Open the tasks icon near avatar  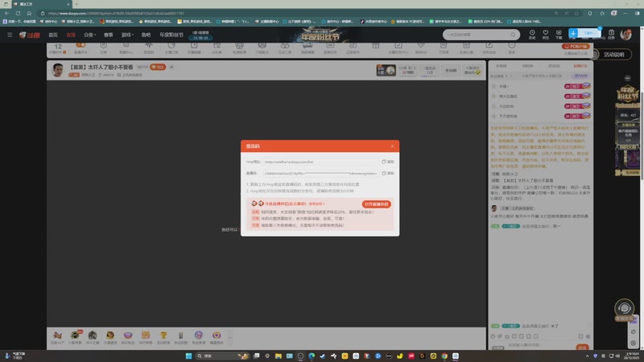click(611, 34)
